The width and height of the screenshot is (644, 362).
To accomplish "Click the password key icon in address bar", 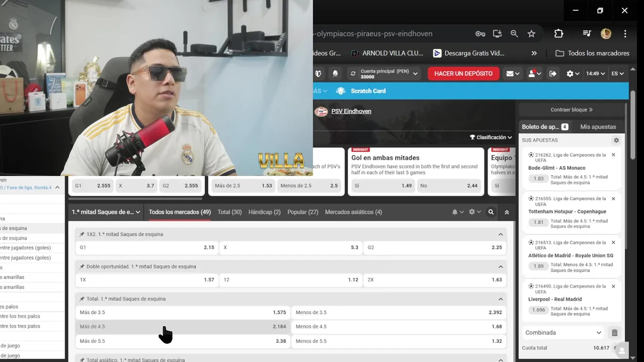I will tap(480, 34).
